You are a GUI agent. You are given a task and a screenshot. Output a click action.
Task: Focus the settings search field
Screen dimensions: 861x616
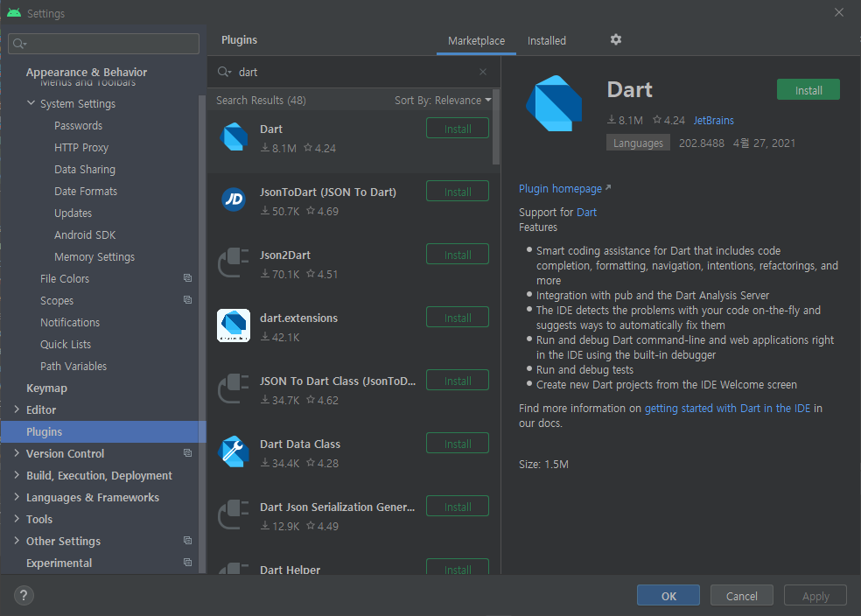[x=104, y=44]
